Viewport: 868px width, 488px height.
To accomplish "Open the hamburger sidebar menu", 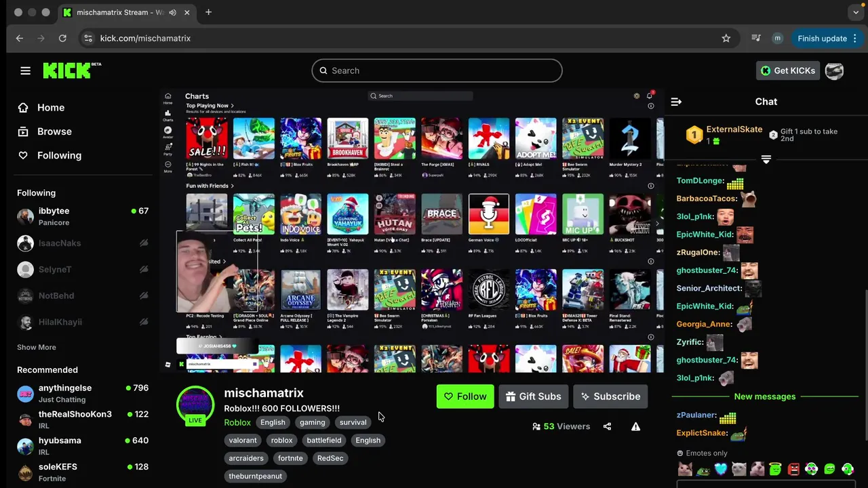I will (25, 70).
